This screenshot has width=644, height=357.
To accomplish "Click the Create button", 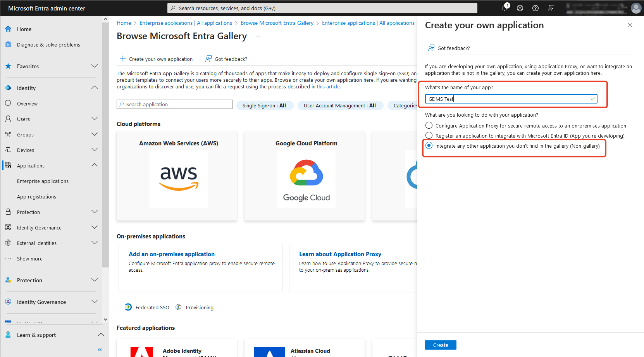I will click(441, 345).
